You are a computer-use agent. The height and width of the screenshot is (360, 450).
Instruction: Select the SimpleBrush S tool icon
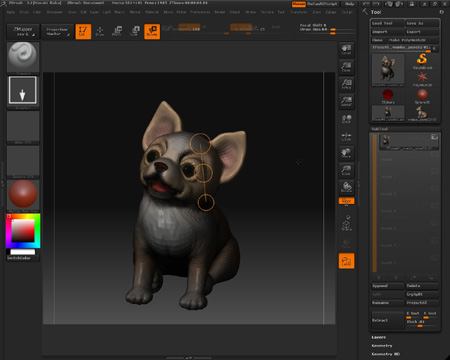422,61
